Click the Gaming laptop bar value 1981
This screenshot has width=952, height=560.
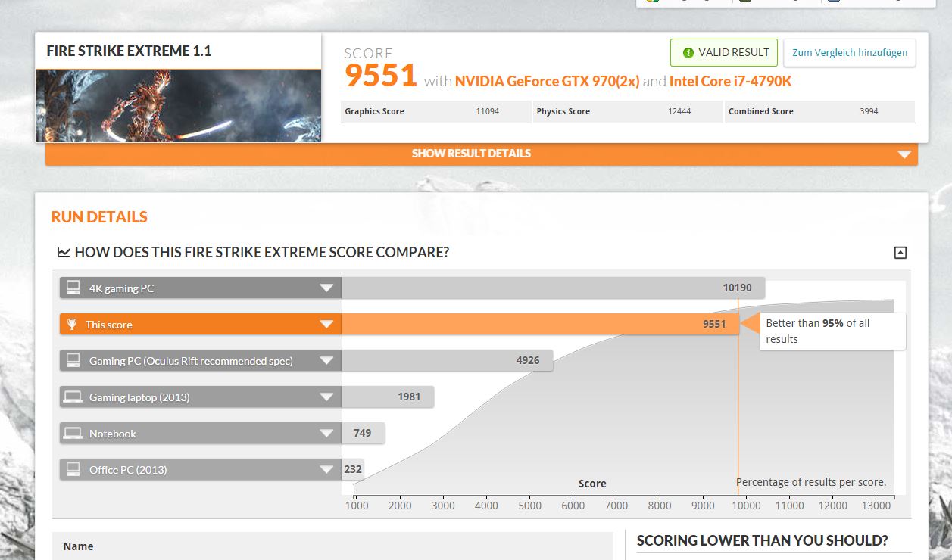point(409,397)
